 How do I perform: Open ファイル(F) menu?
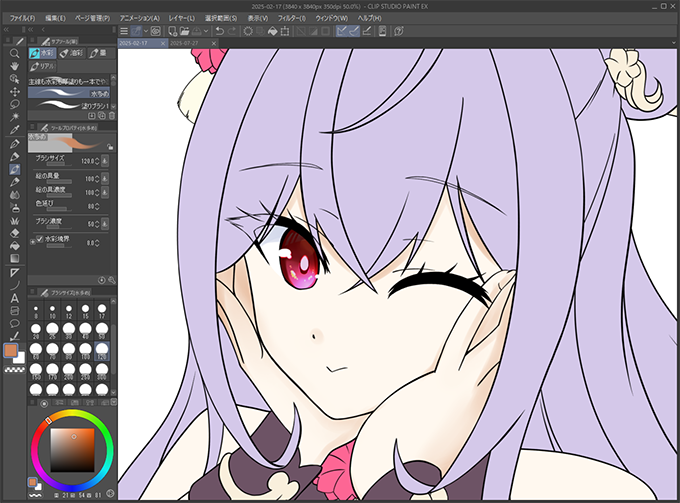coord(22,18)
